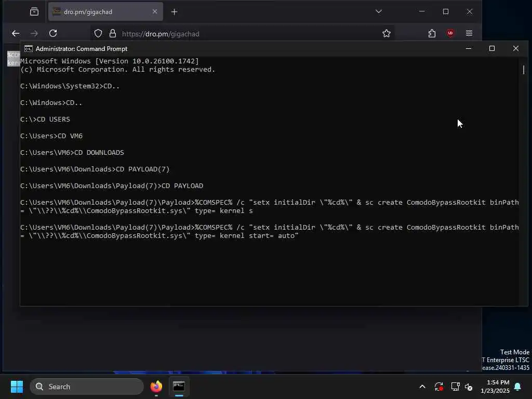Screen dimensions: 532x399
Task: Go forward in Firefox
Action: click(x=34, y=33)
